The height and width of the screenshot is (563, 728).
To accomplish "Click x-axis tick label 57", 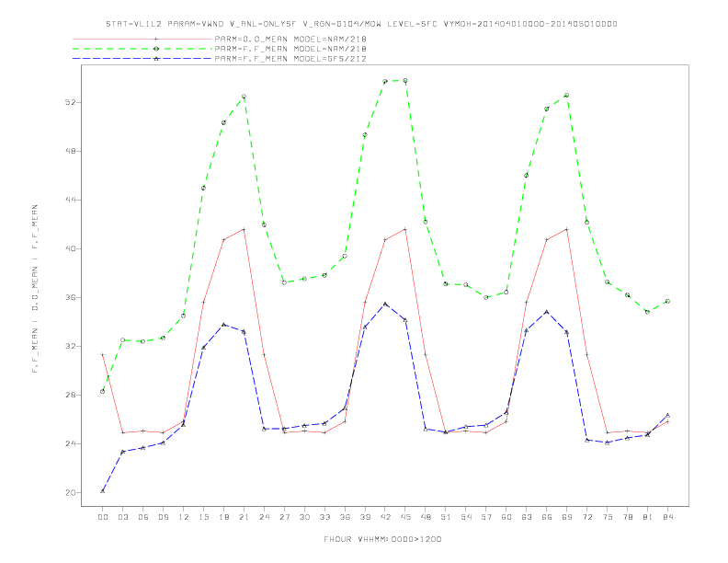I will coord(486,517).
